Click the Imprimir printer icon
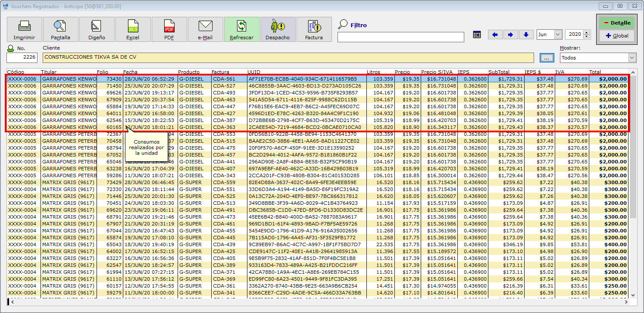This screenshot has height=313, width=644. click(x=24, y=29)
